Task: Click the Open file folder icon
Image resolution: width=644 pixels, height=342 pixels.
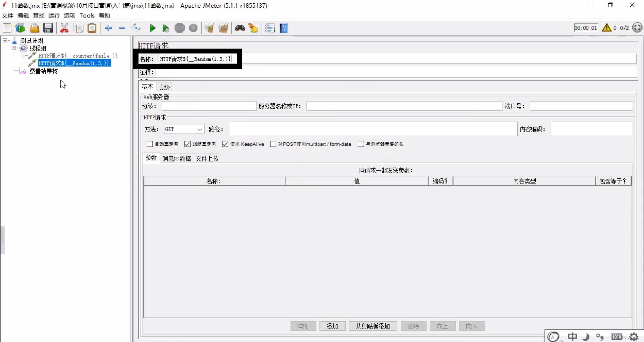Action: pyautogui.click(x=34, y=28)
